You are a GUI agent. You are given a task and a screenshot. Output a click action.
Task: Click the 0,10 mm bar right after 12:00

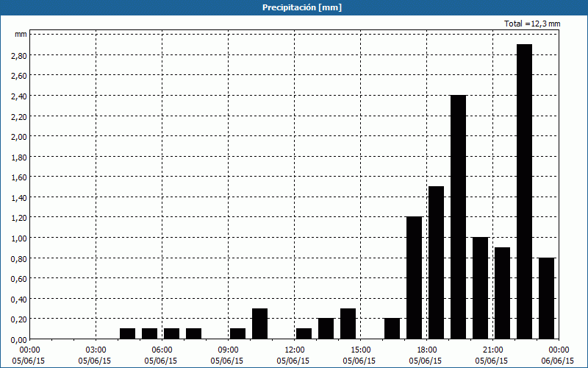(304, 333)
